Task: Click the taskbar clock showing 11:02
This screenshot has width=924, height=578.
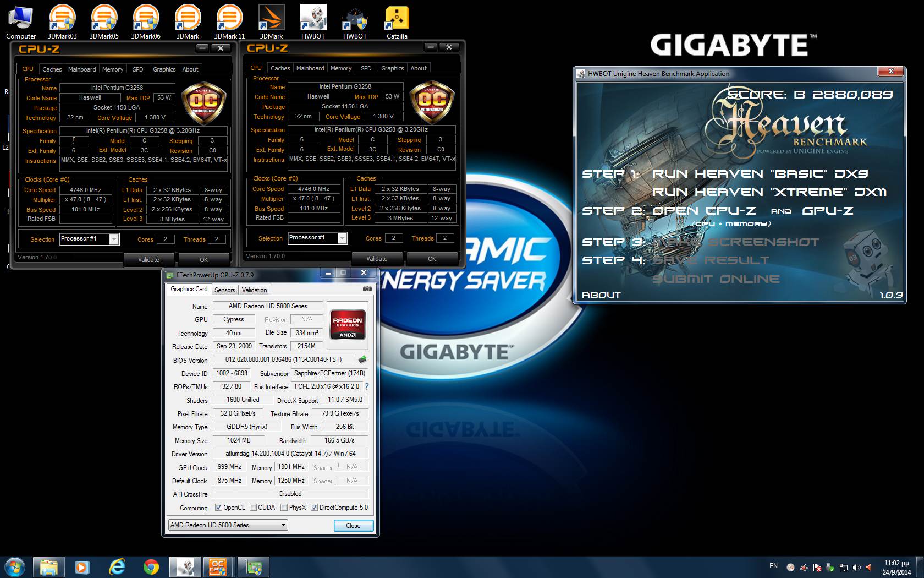Action: coord(896,568)
